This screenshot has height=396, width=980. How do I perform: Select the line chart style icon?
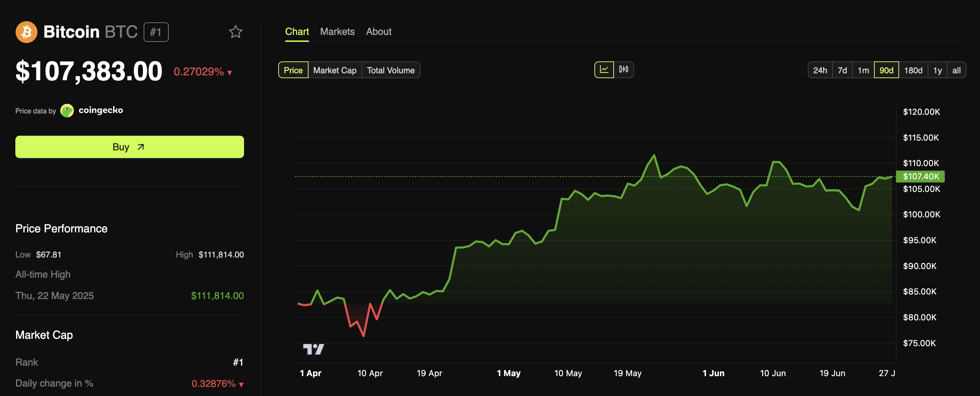click(604, 70)
